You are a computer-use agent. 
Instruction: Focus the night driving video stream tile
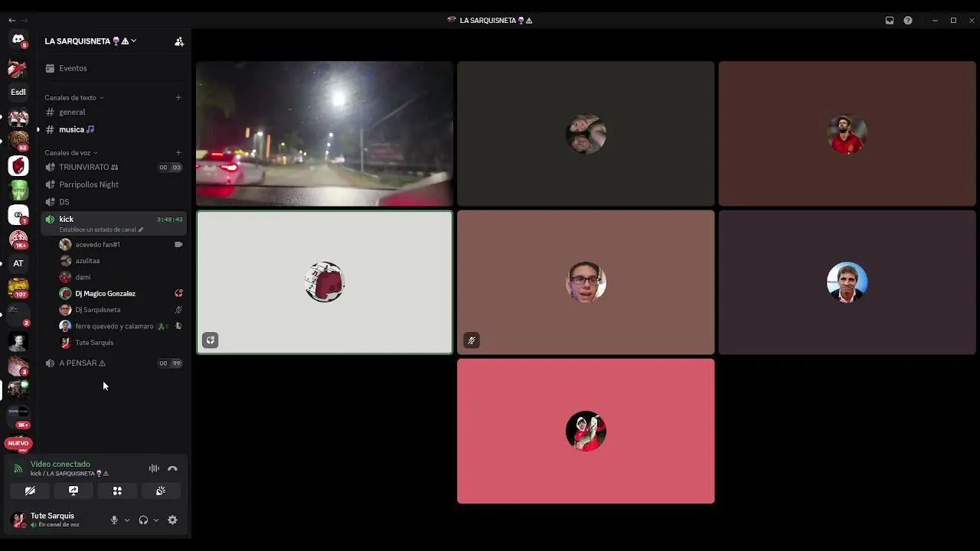pos(325,134)
